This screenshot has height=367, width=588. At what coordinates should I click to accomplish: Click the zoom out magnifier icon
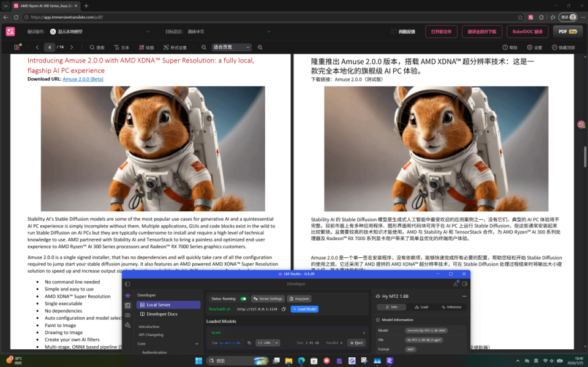pos(203,47)
